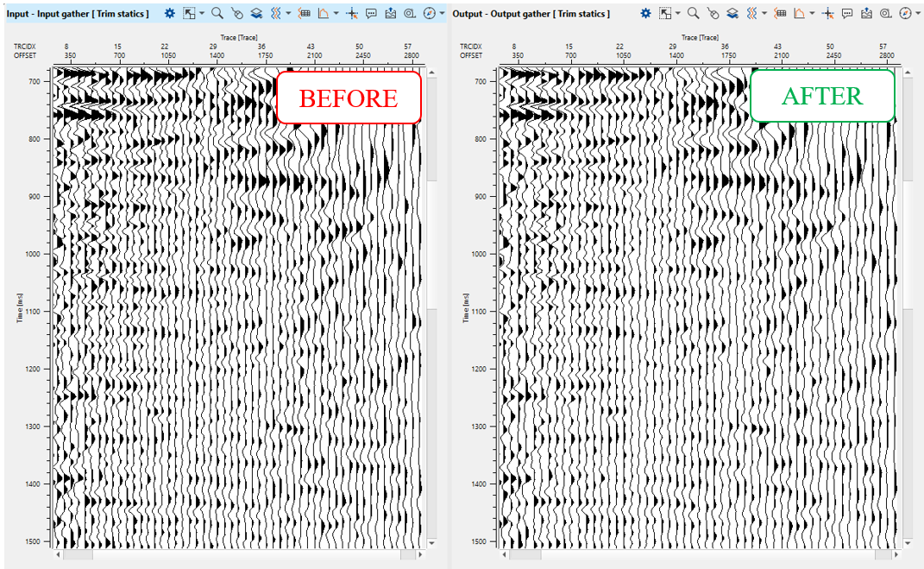Click the trace table icon in Input toolbar

[304, 14]
